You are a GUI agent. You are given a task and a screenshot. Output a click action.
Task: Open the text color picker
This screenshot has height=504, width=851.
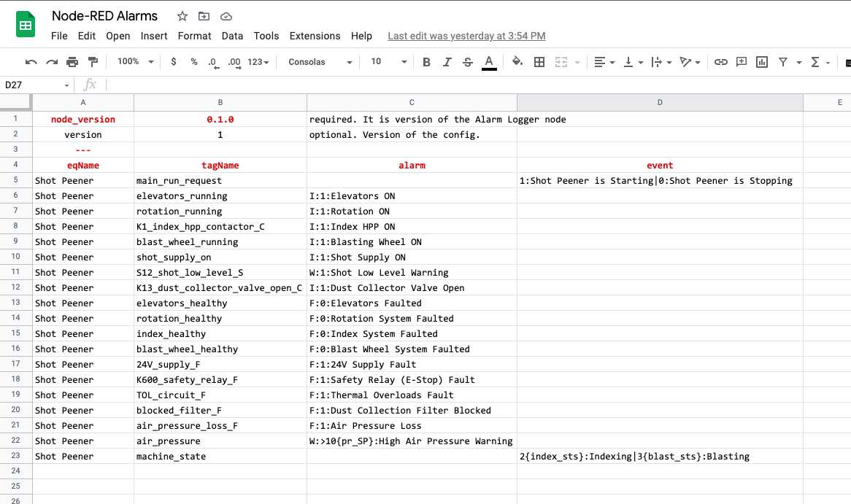click(x=489, y=63)
